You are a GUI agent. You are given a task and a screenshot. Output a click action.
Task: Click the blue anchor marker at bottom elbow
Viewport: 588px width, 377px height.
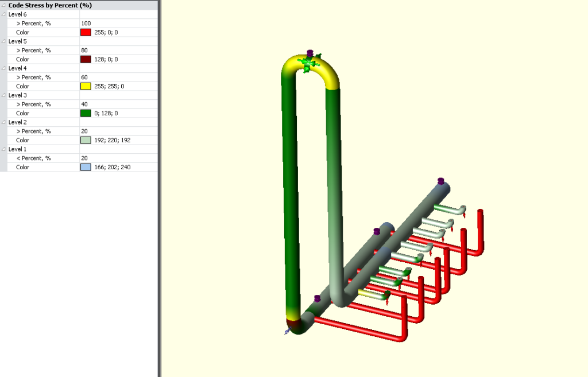click(x=288, y=331)
